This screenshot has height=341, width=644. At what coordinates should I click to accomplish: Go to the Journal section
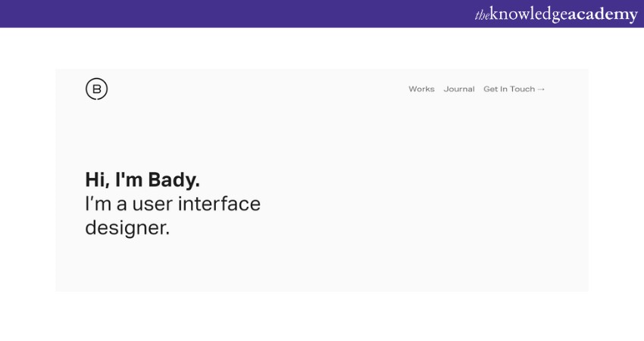click(459, 89)
